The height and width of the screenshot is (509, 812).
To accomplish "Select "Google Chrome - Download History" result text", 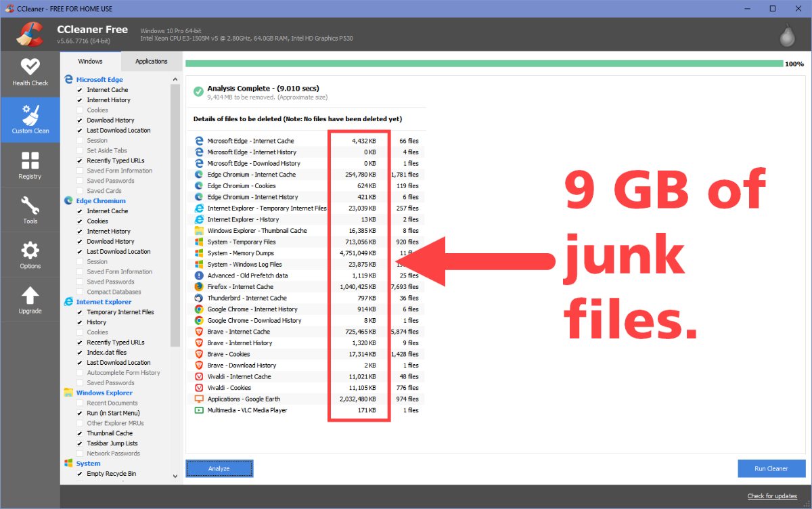I will (x=254, y=320).
